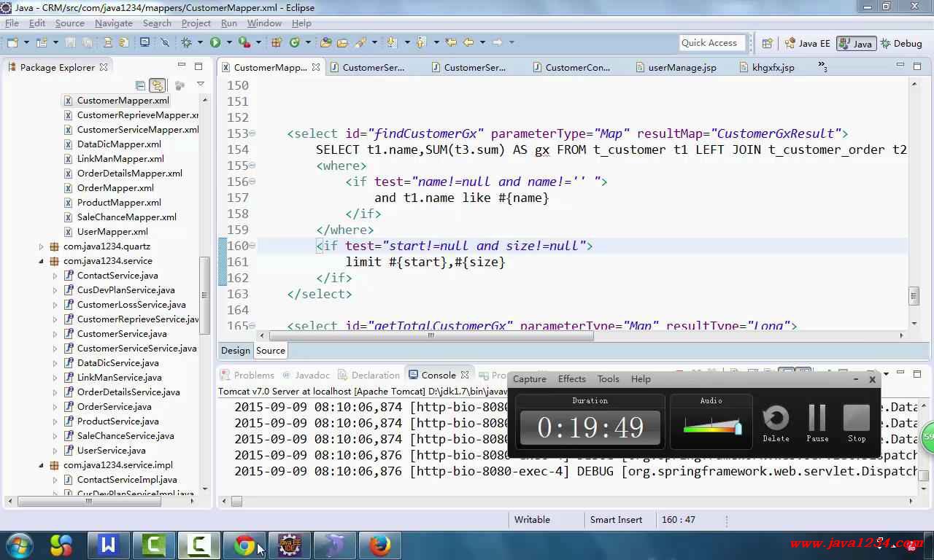The image size is (934, 560).
Task: Open the recorder Effects menu
Action: [x=572, y=378]
